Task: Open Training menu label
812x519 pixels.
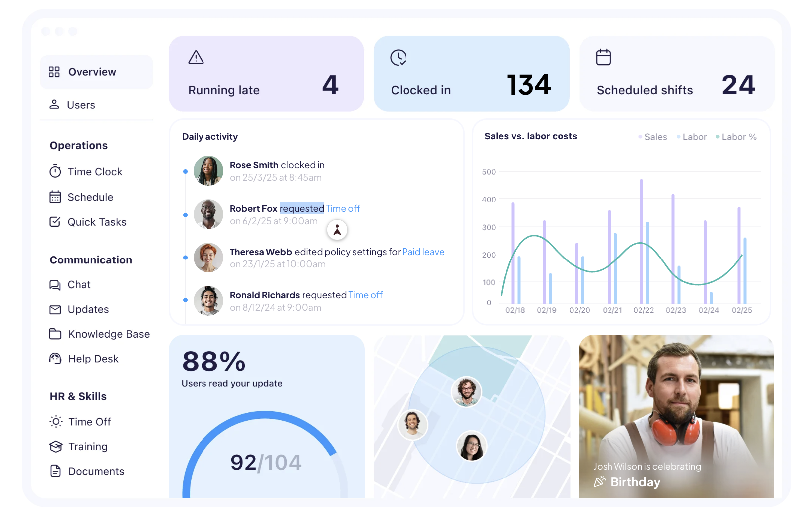Action: coord(88,447)
